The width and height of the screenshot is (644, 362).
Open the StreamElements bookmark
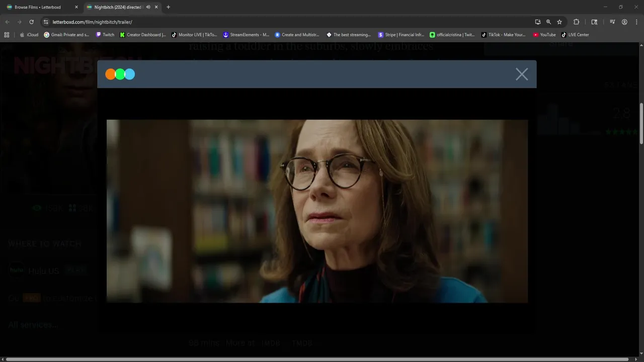(x=247, y=35)
